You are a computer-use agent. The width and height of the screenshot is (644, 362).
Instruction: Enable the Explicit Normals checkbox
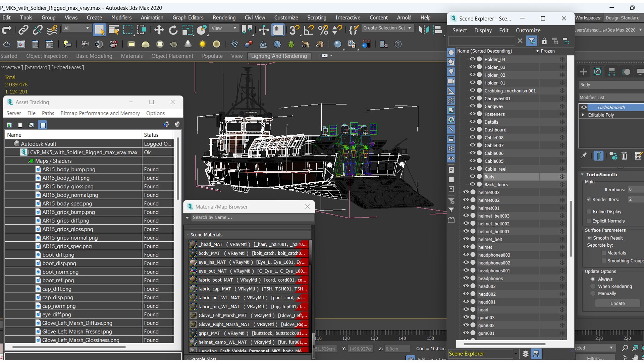click(589, 221)
